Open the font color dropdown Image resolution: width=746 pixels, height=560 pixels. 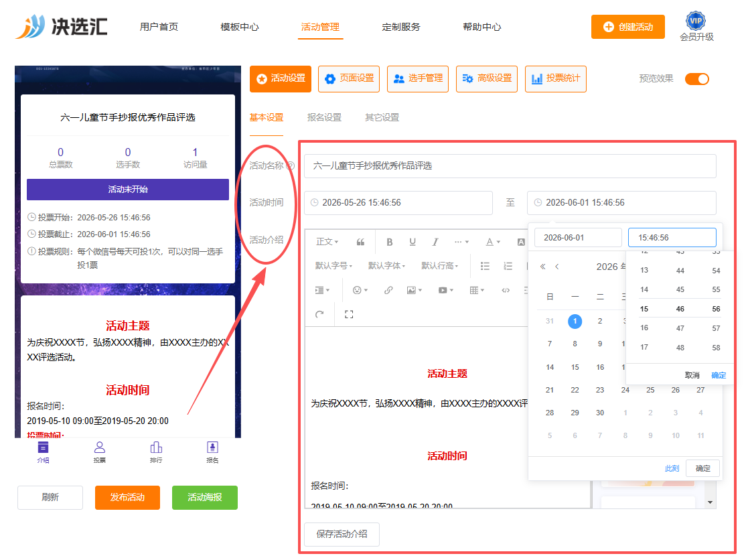point(493,242)
